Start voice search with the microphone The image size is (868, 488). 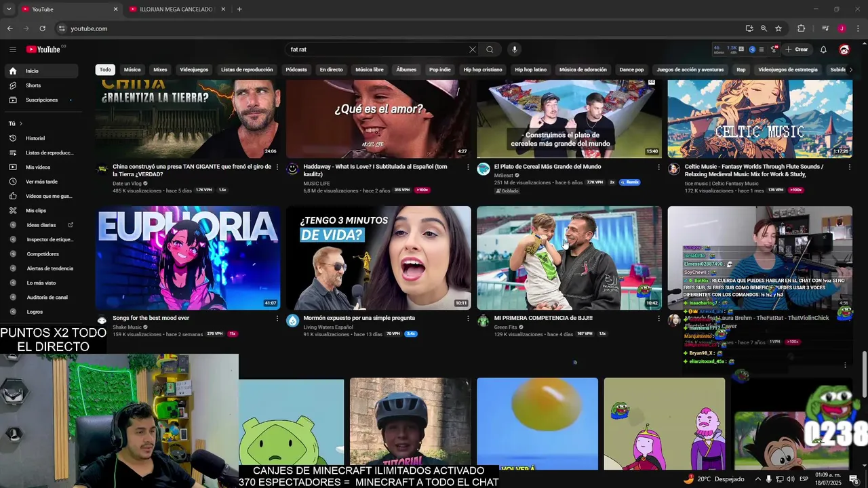point(515,49)
